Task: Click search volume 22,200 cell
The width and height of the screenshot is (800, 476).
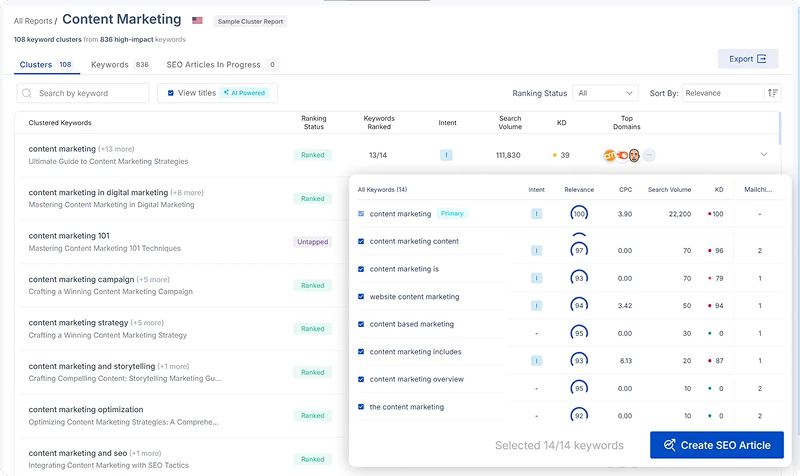Action: click(x=680, y=214)
